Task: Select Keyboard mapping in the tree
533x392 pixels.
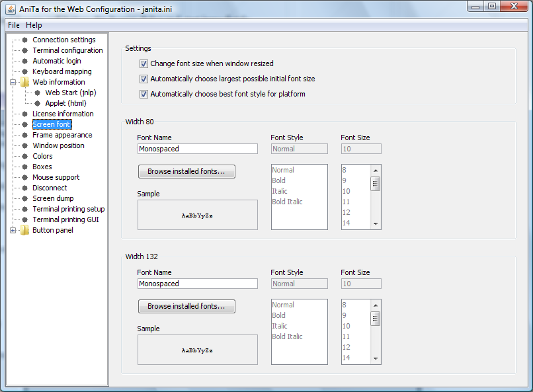Action: click(62, 71)
